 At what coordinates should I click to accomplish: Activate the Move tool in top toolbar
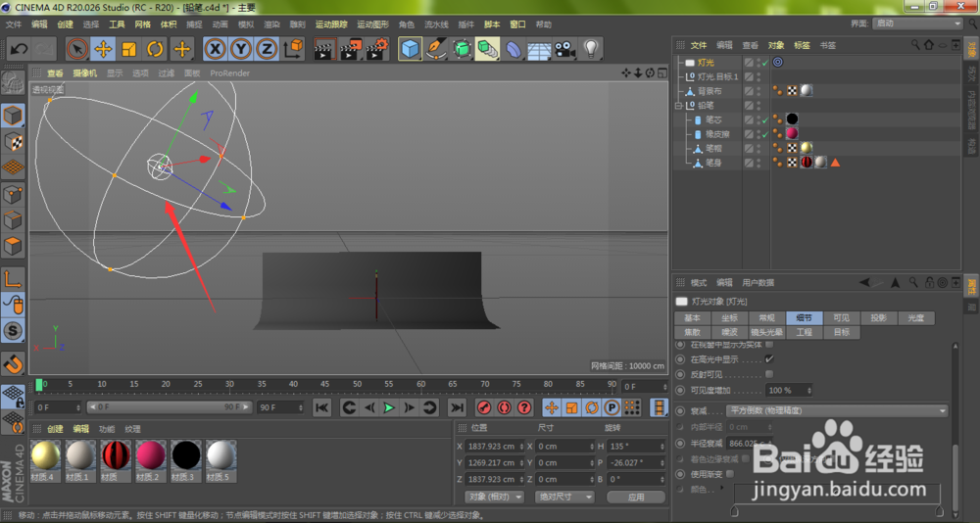click(103, 49)
